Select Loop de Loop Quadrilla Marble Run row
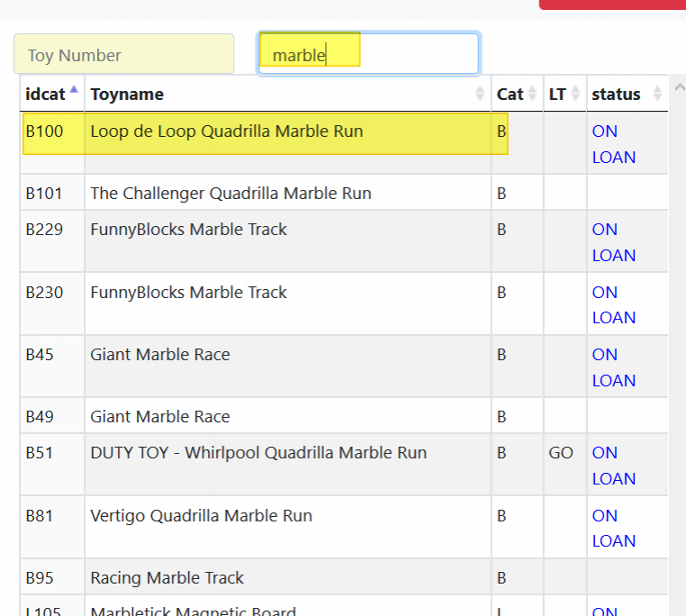Viewport: 686px width, 616px height. 226,131
